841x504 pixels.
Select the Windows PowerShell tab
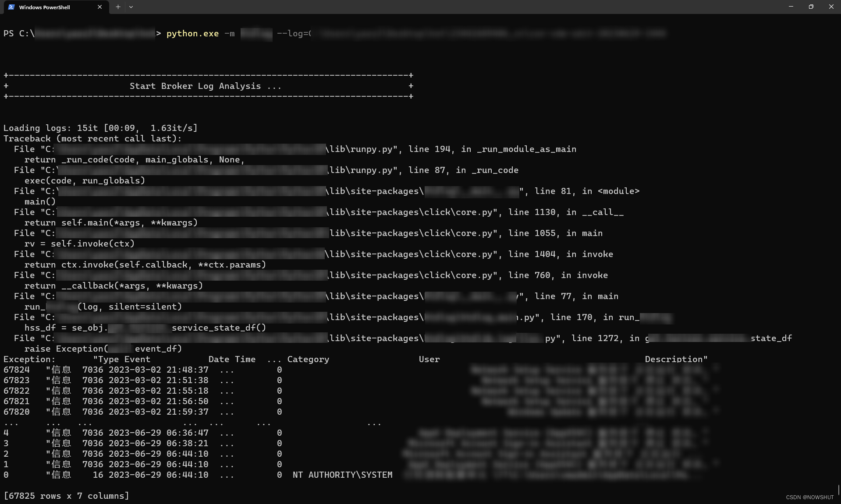[56, 7]
